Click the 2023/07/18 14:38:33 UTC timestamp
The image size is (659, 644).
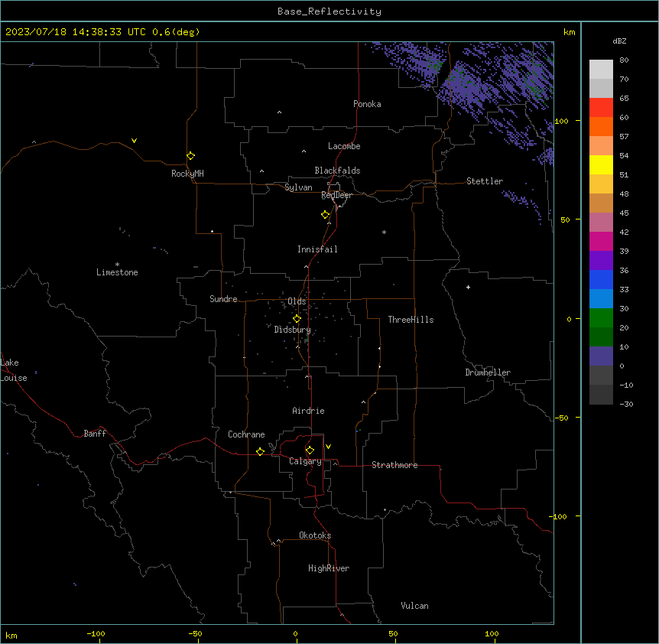pos(76,32)
